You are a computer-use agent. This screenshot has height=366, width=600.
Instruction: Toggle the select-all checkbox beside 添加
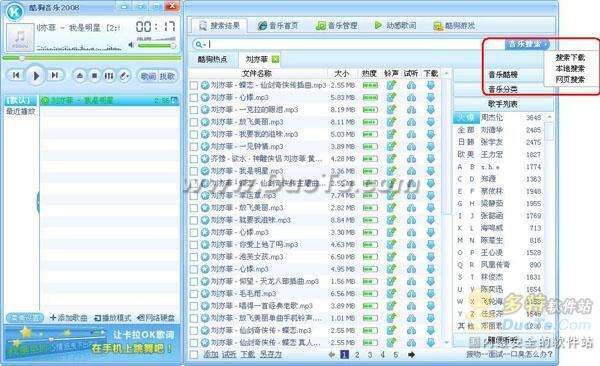tap(194, 355)
